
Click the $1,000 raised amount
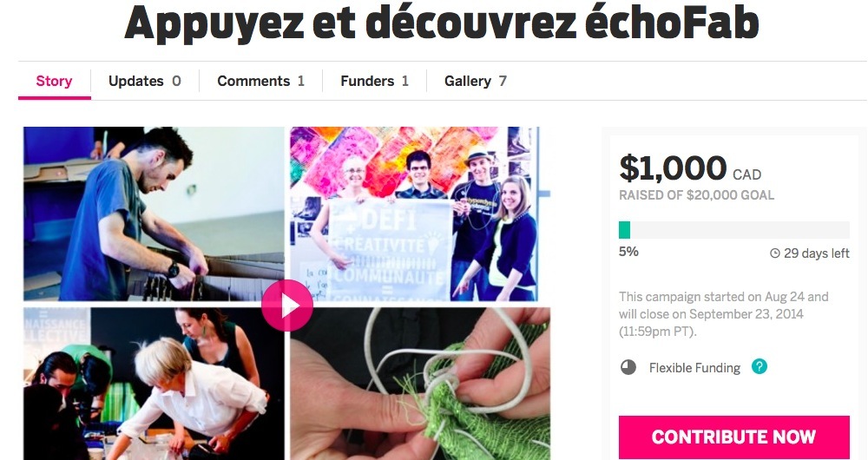click(x=673, y=168)
